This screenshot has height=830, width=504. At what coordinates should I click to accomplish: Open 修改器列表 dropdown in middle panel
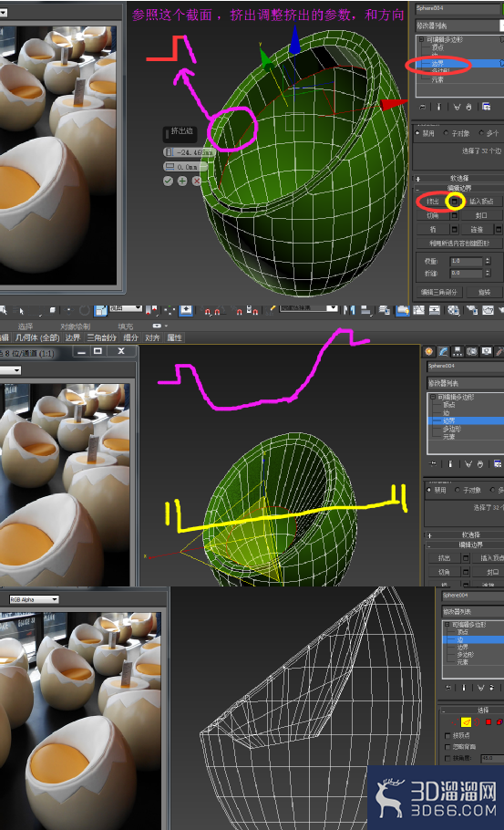(x=466, y=383)
